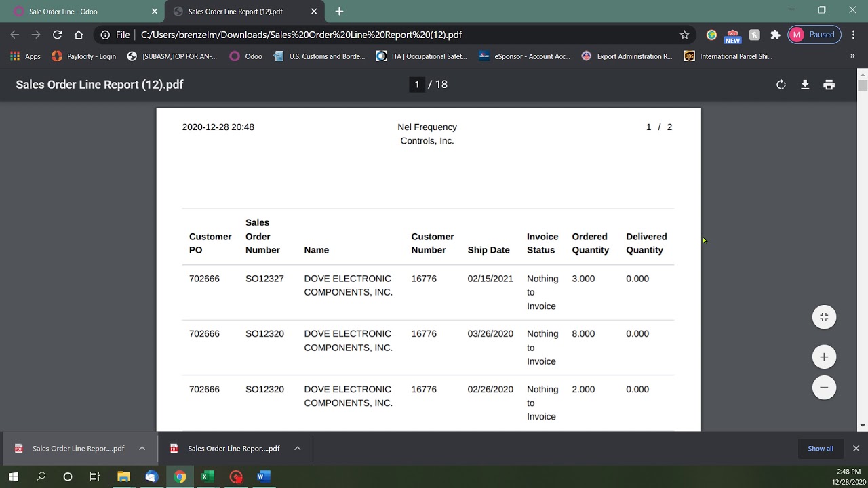Open eSponsor Account bookmark
This screenshot has width=868, height=488.
[x=525, y=56]
